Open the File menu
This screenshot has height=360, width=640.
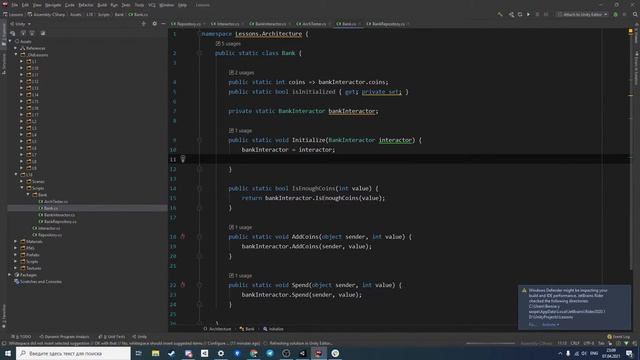(15, 5)
